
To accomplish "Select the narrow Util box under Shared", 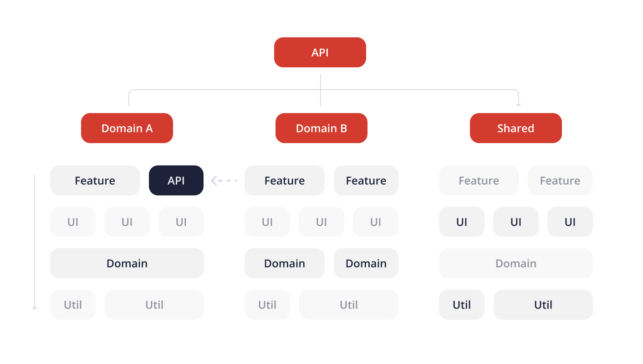I will click(461, 305).
